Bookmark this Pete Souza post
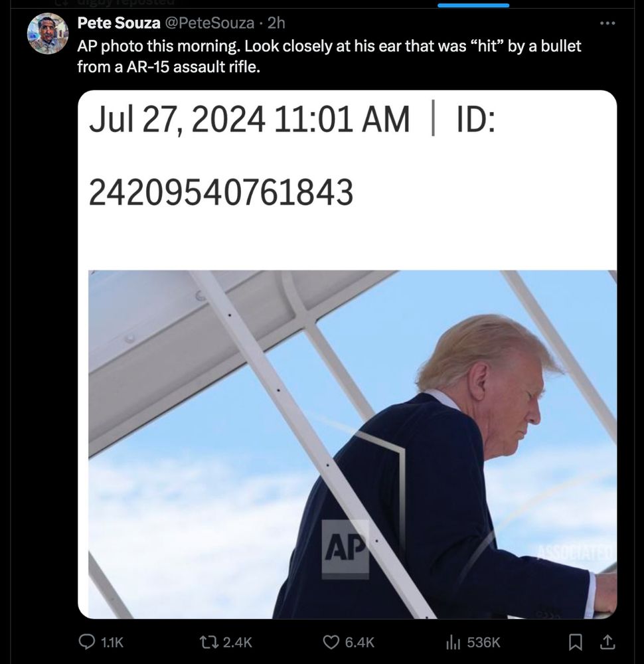Viewport: 644px width, 664px height. 574,643
